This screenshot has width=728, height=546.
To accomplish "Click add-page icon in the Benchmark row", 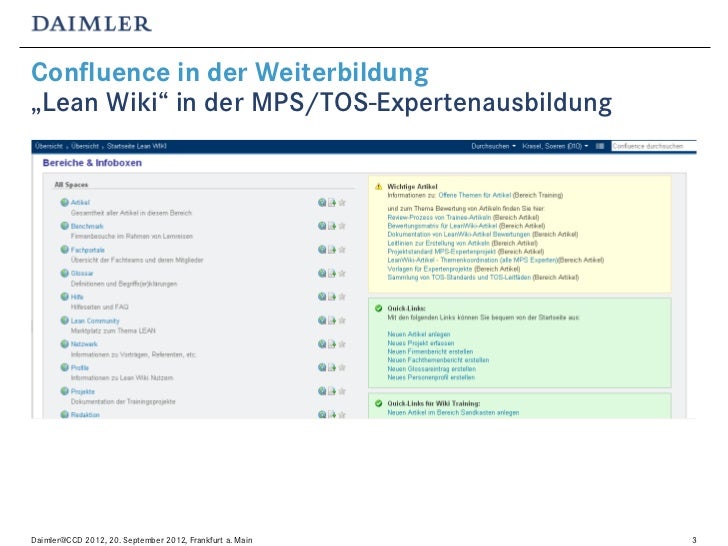I will click(332, 226).
